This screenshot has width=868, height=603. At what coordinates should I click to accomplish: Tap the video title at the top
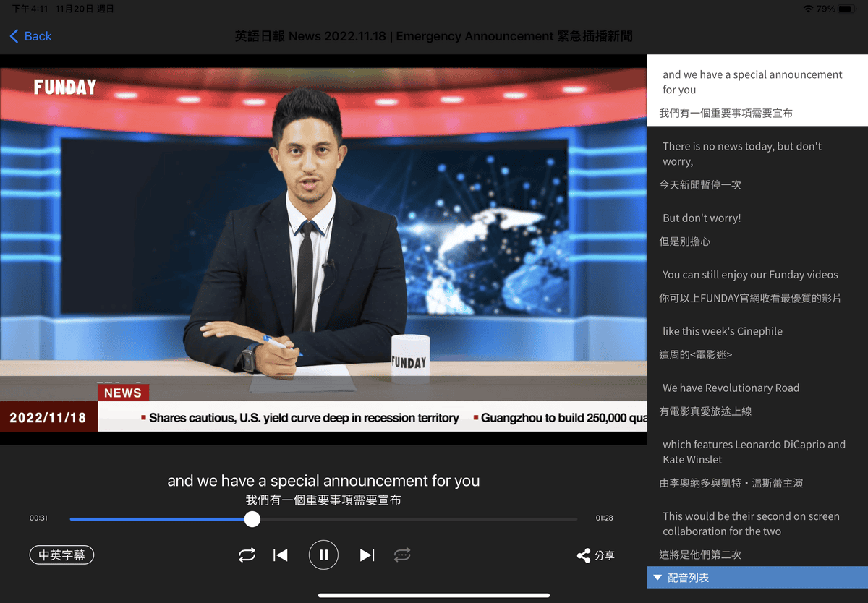coord(434,36)
